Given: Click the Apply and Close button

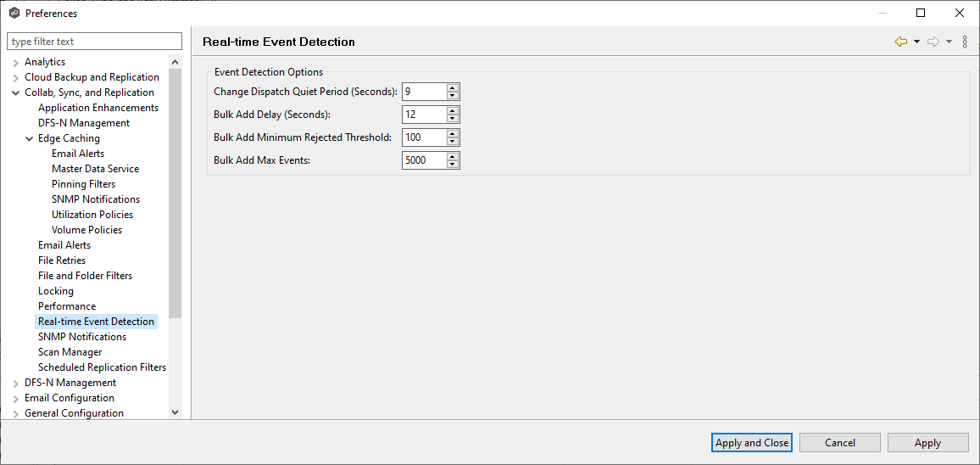Looking at the screenshot, I should 752,442.
